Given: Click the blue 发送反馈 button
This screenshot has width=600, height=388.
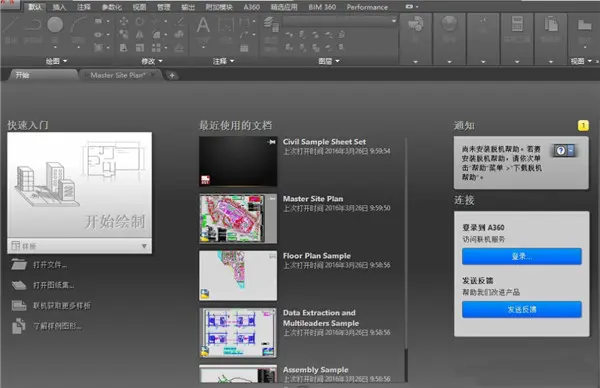Looking at the screenshot, I should (522, 310).
